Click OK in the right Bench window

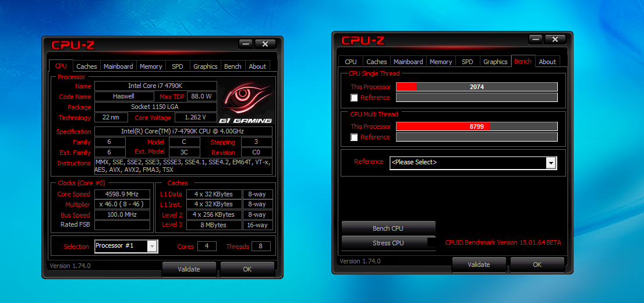537,265
